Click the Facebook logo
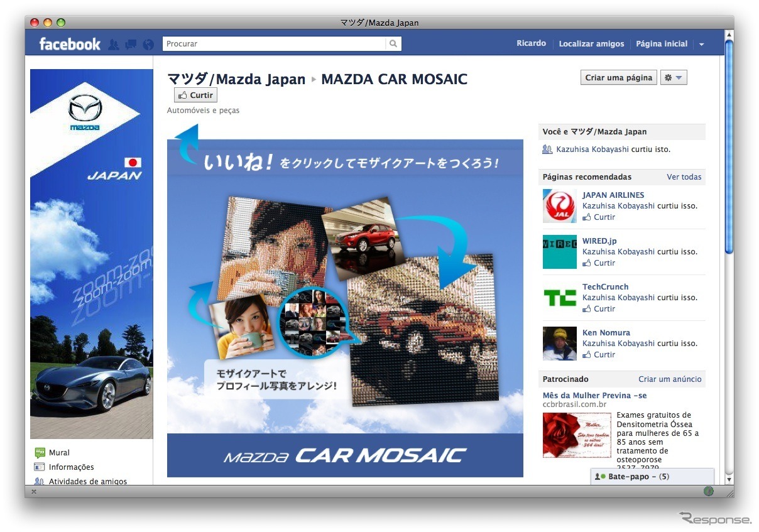Screen dimensions: 759x532 pyautogui.click(x=70, y=44)
